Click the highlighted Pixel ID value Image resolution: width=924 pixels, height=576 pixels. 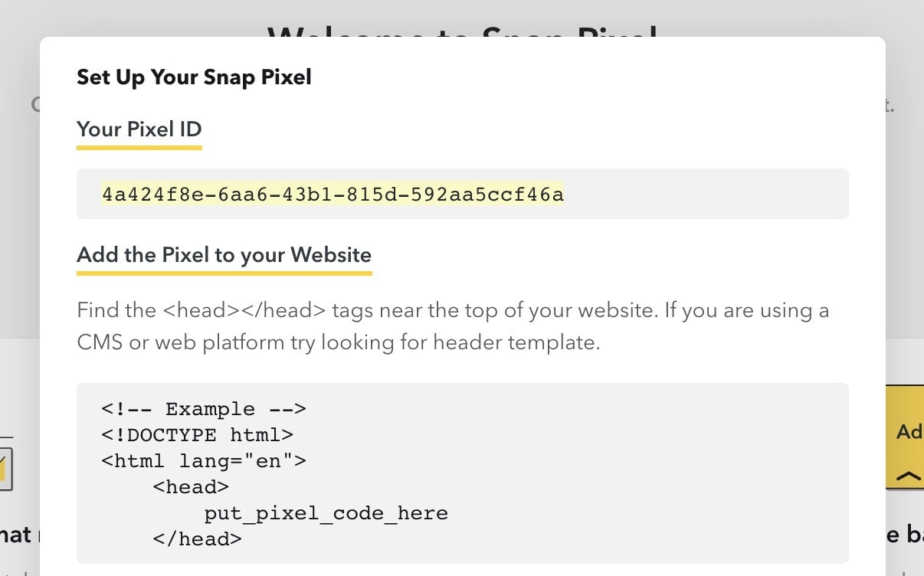point(333,195)
